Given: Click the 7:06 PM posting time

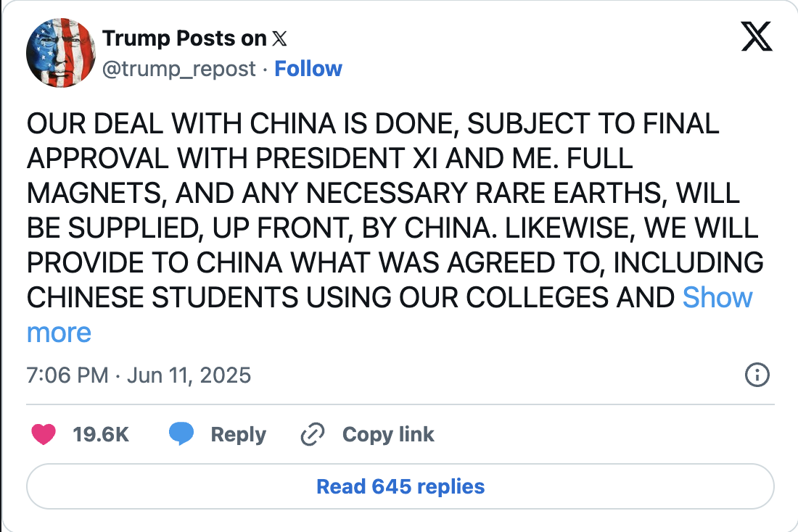Looking at the screenshot, I should tap(67, 375).
